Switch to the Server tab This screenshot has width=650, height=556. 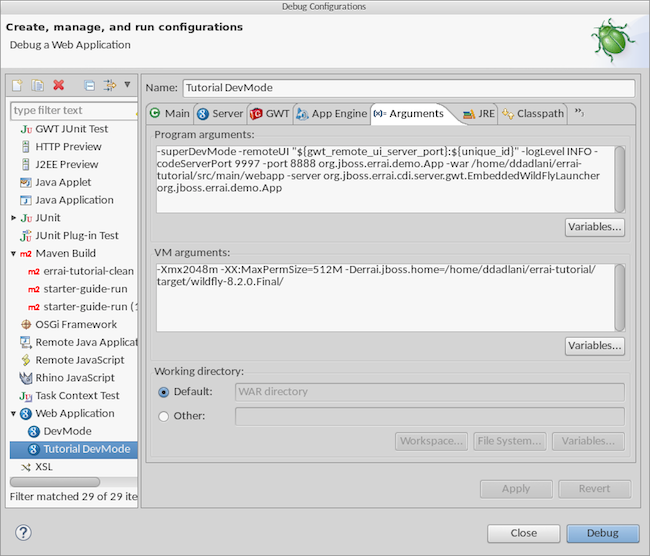tap(220, 114)
